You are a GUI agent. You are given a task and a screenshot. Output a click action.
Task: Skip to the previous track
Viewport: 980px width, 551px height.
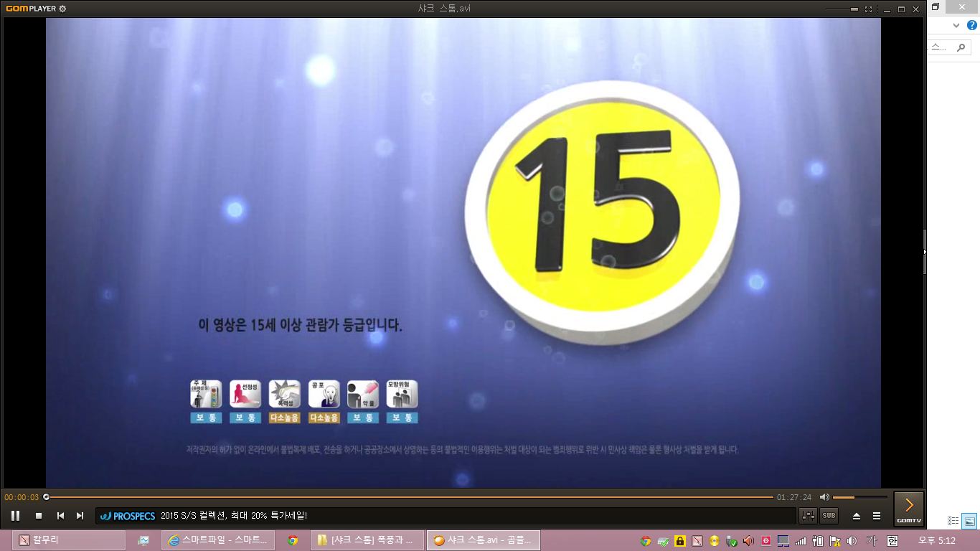60,516
